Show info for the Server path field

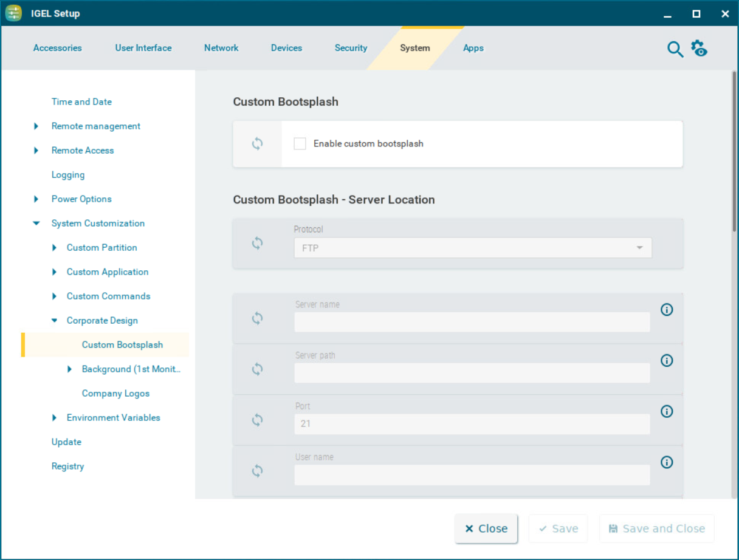coord(667,361)
